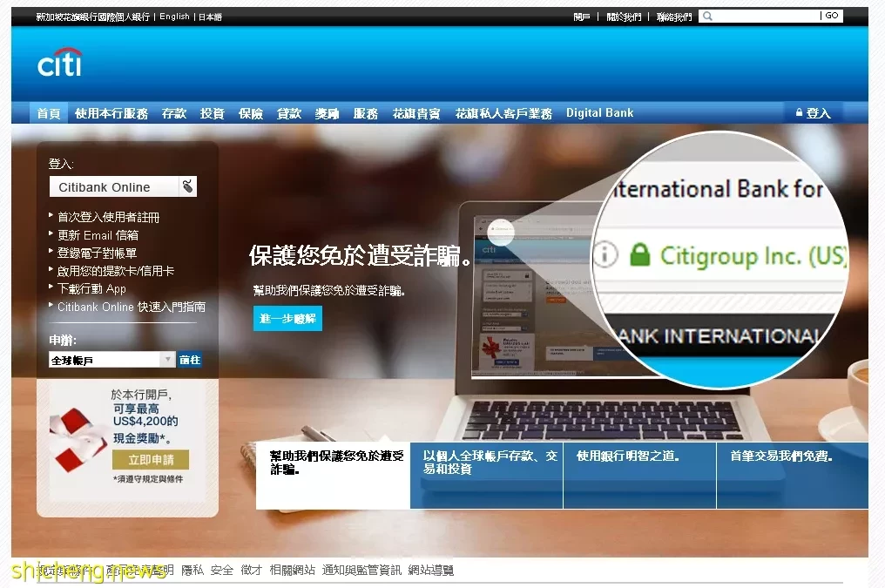Open the Digital Bank menu item
This screenshot has width=885, height=588.
pos(600,113)
